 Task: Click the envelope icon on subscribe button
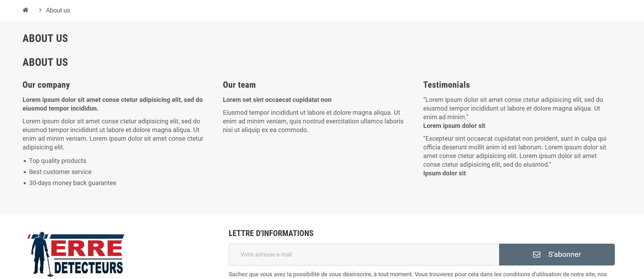pos(537,255)
